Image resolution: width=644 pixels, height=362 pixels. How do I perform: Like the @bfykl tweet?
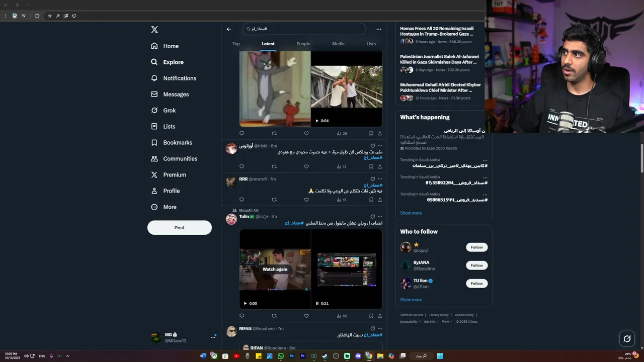[306, 166]
